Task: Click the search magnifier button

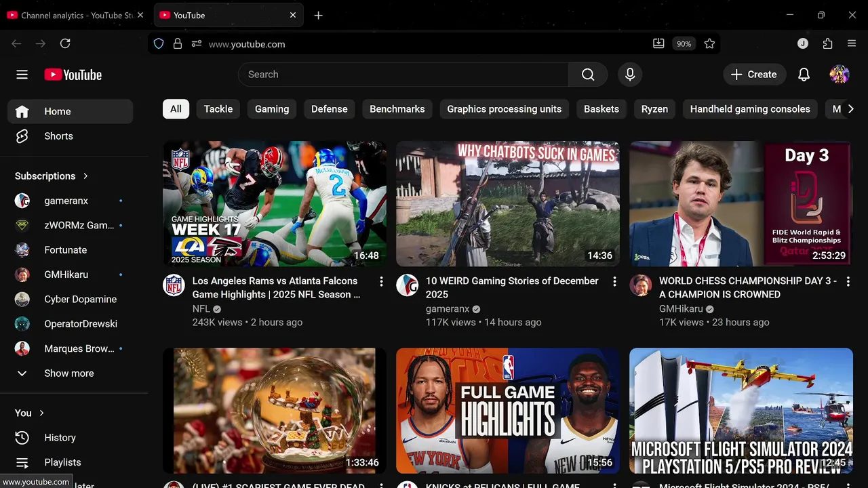Action: point(588,75)
